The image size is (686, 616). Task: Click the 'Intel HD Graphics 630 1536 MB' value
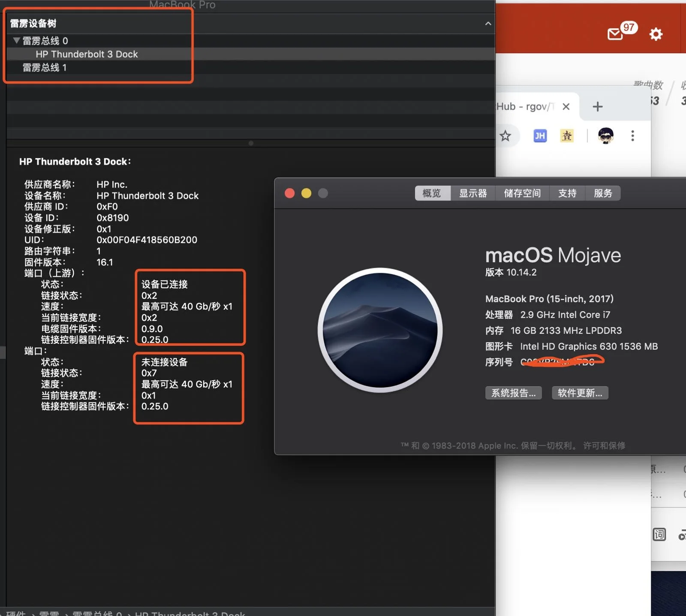click(x=589, y=346)
